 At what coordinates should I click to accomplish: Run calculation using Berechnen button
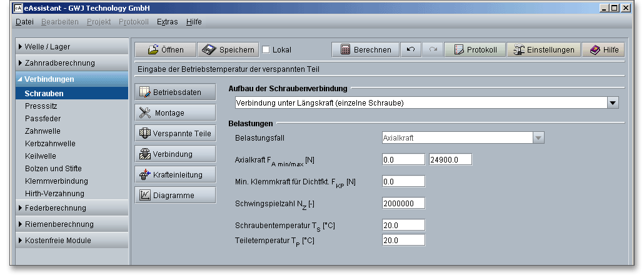coord(365,50)
